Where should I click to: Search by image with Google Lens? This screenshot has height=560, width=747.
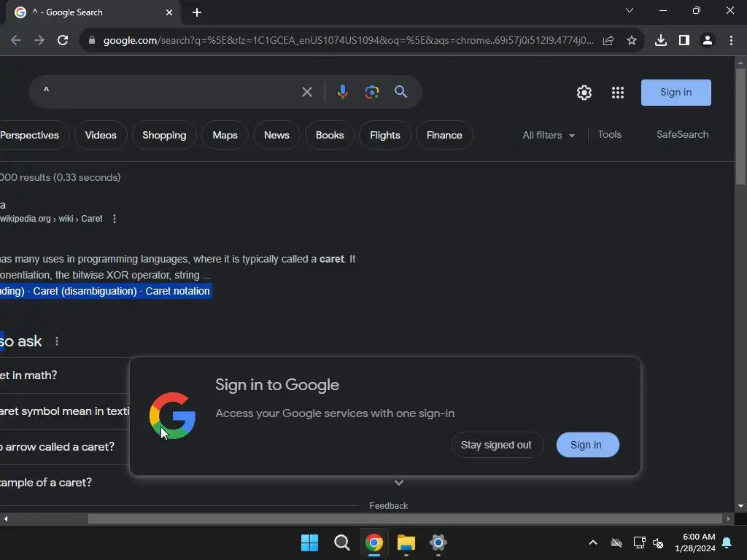[372, 92]
